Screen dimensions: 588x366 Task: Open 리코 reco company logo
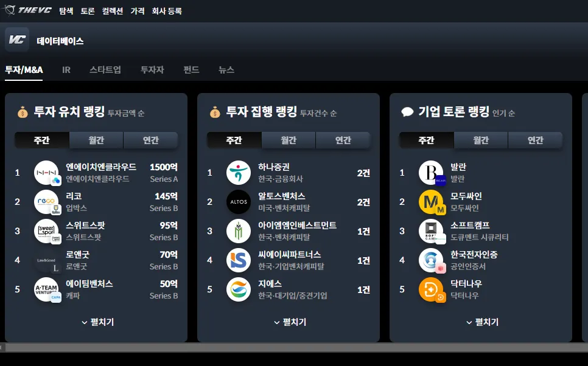click(46, 202)
